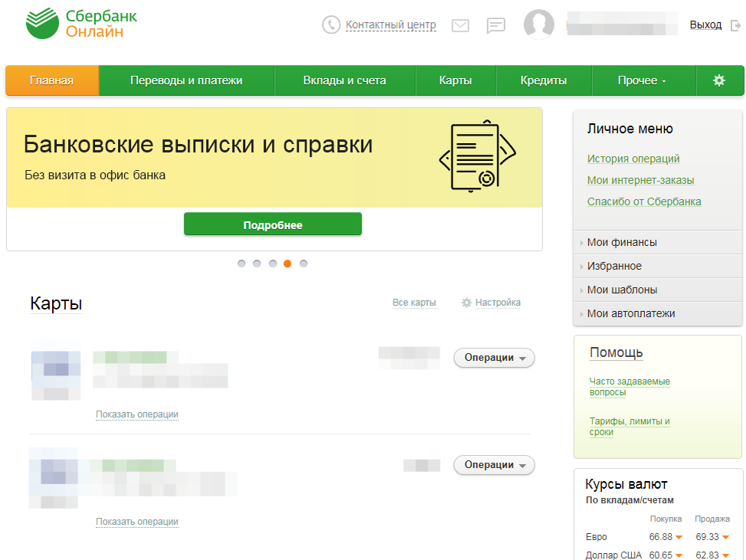The height and width of the screenshot is (560, 746).
Task: Show operations for the second card
Action: 137,522
